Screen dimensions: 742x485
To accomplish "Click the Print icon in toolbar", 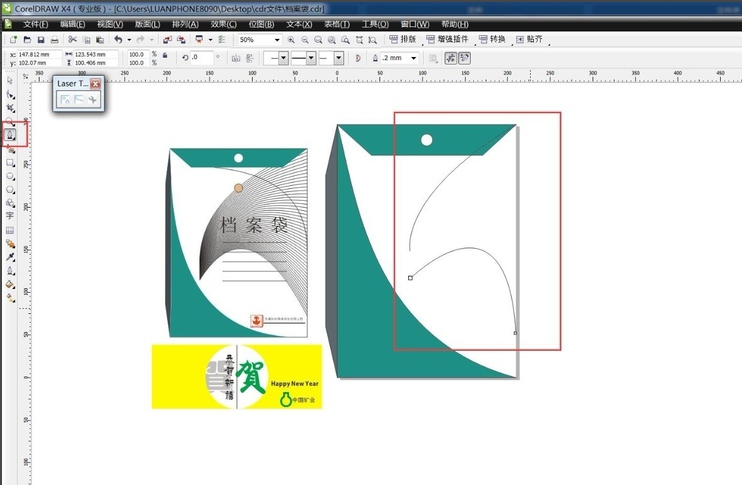I will click(54, 39).
